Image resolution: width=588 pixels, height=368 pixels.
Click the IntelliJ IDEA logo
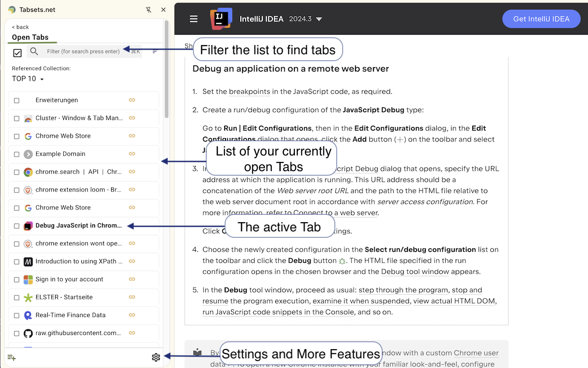click(x=221, y=18)
